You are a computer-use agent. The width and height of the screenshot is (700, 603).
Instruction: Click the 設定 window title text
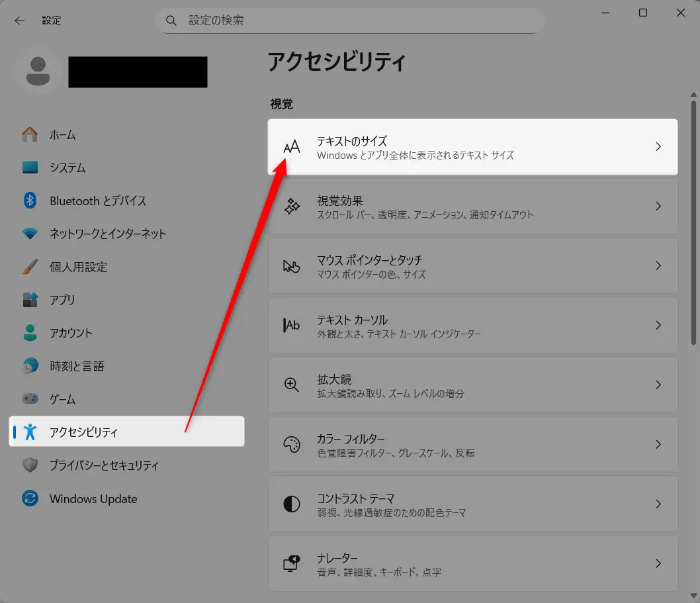[x=52, y=21]
